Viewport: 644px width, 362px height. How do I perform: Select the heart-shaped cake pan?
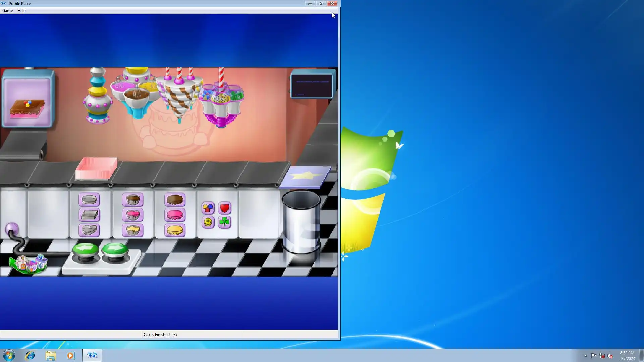coord(89,230)
